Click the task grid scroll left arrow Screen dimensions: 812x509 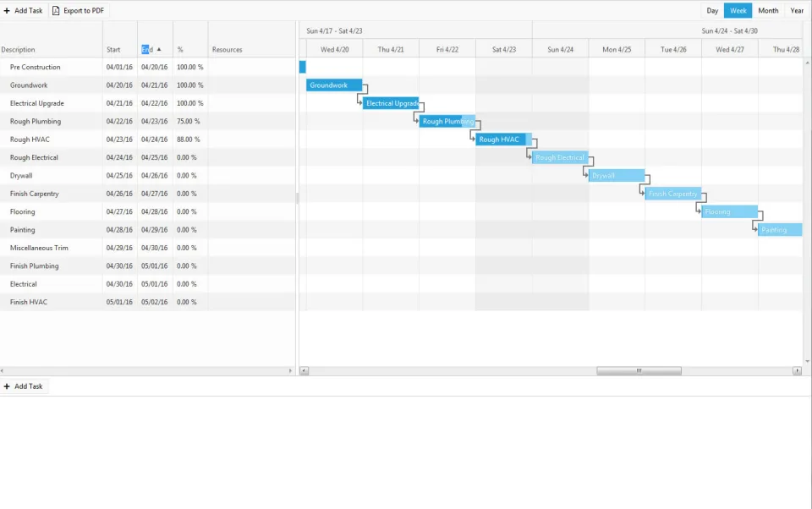(x=2, y=370)
